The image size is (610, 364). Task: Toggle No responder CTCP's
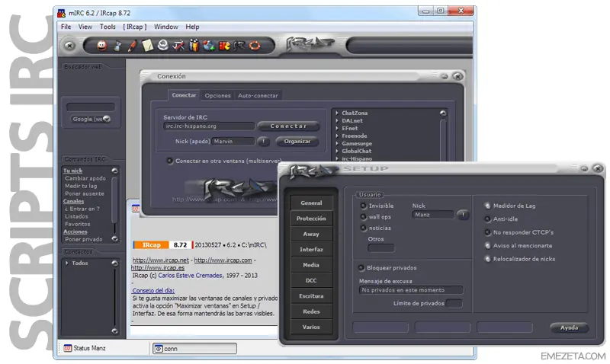point(487,232)
